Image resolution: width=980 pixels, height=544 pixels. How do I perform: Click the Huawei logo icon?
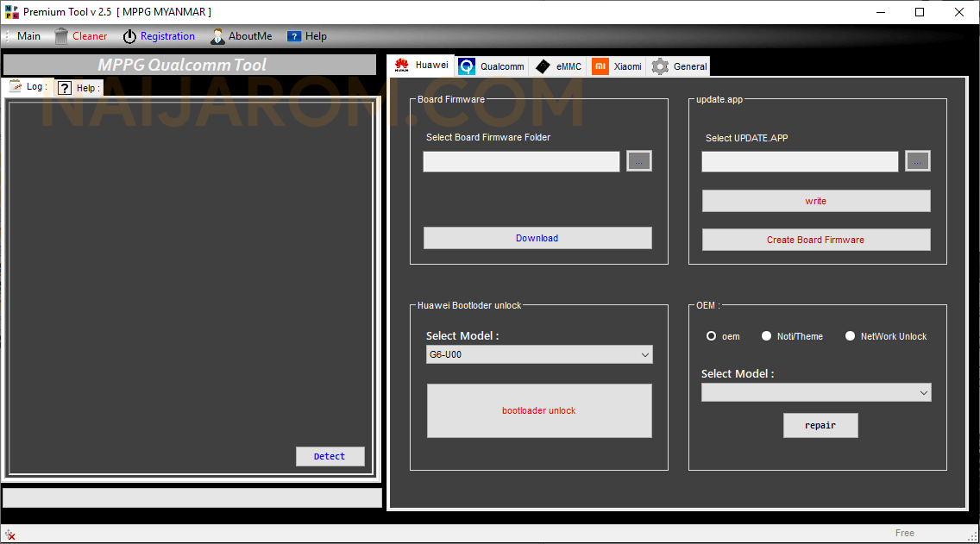402,65
